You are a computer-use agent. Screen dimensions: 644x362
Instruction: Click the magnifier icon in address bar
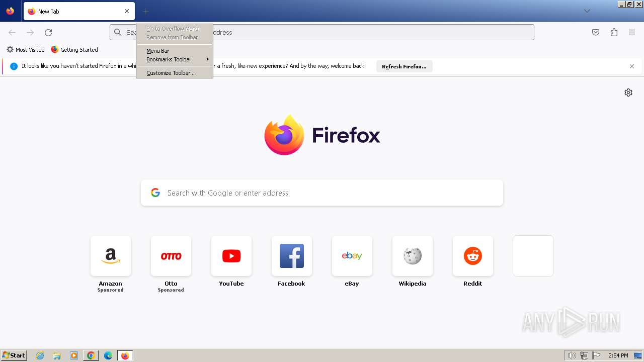pyautogui.click(x=118, y=32)
